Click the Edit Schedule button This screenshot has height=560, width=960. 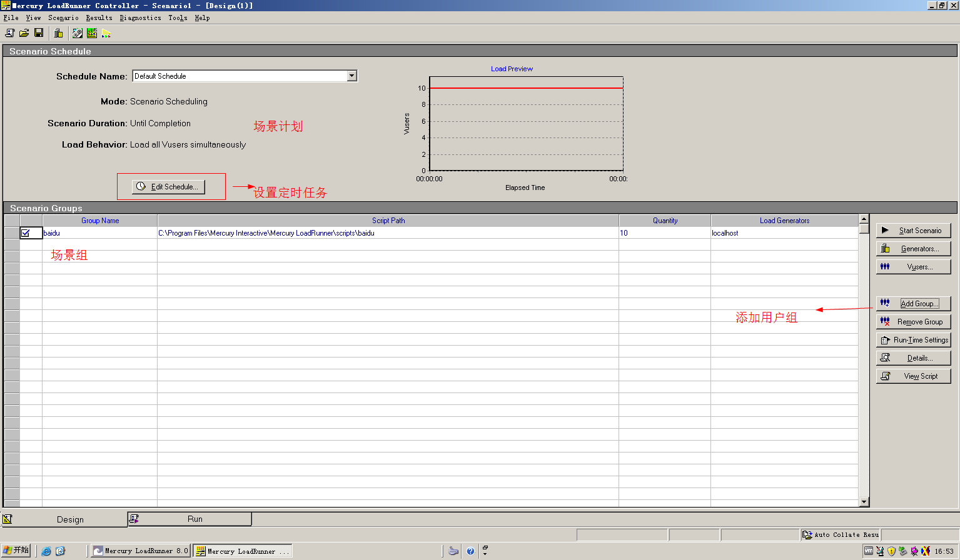pos(168,186)
